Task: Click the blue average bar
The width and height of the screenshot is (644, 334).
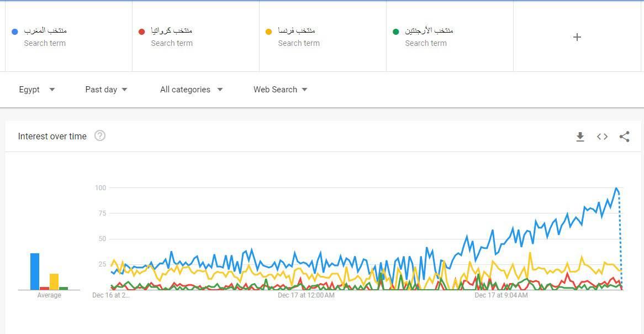Action: click(x=35, y=271)
